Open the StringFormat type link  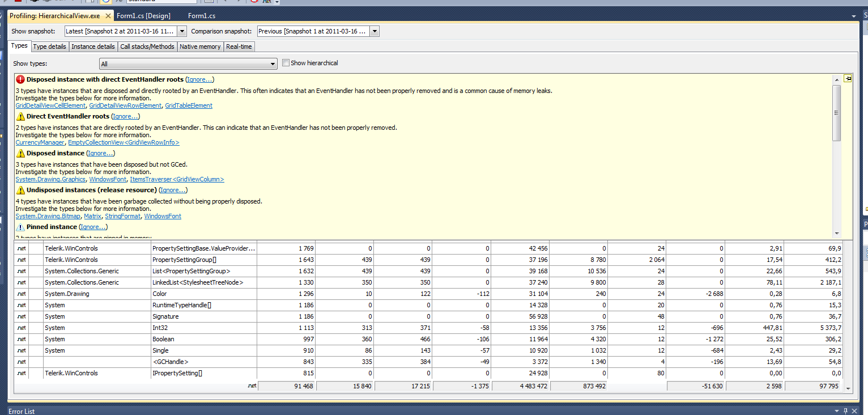[123, 216]
